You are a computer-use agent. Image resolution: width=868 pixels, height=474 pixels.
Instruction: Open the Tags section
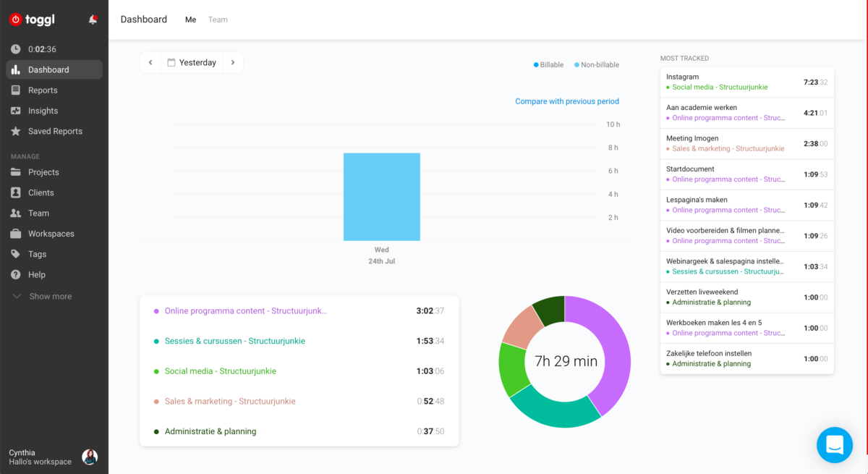[37, 254]
